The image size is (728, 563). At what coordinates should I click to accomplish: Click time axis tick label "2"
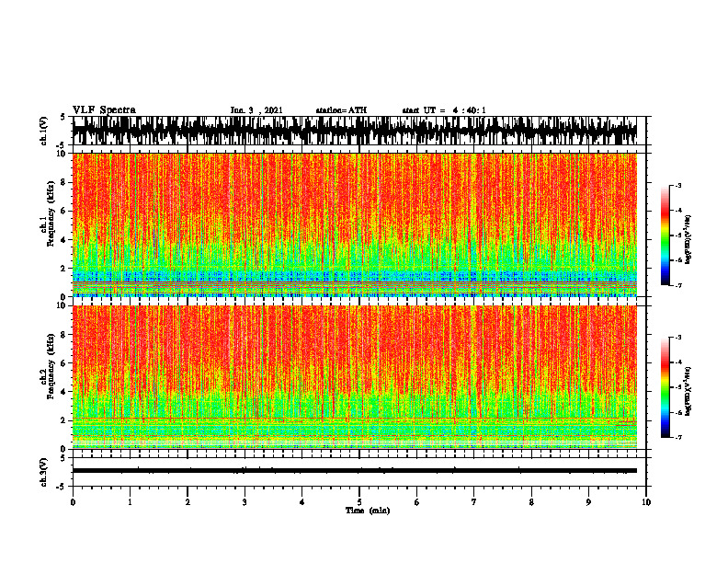(x=188, y=502)
